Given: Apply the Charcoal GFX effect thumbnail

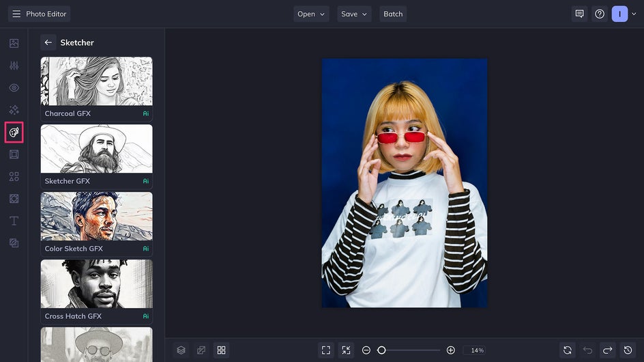Looking at the screenshot, I should [x=96, y=81].
